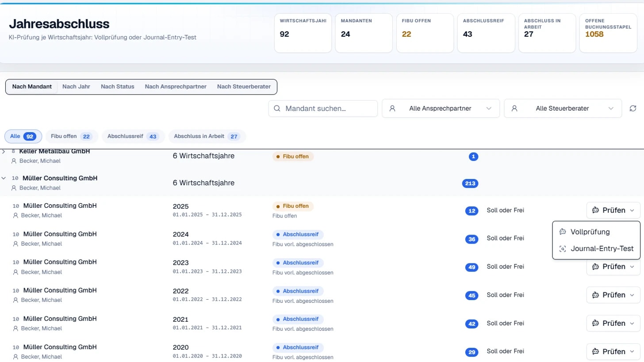The width and height of the screenshot is (644, 362).
Task: Click the Offene Buchungsstapel 1058 card
Action: click(x=608, y=33)
